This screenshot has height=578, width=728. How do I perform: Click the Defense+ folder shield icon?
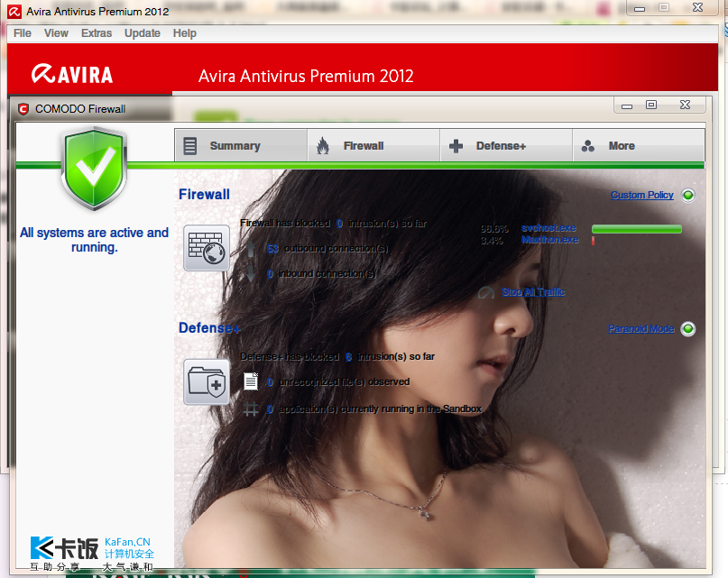[x=207, y=381]
